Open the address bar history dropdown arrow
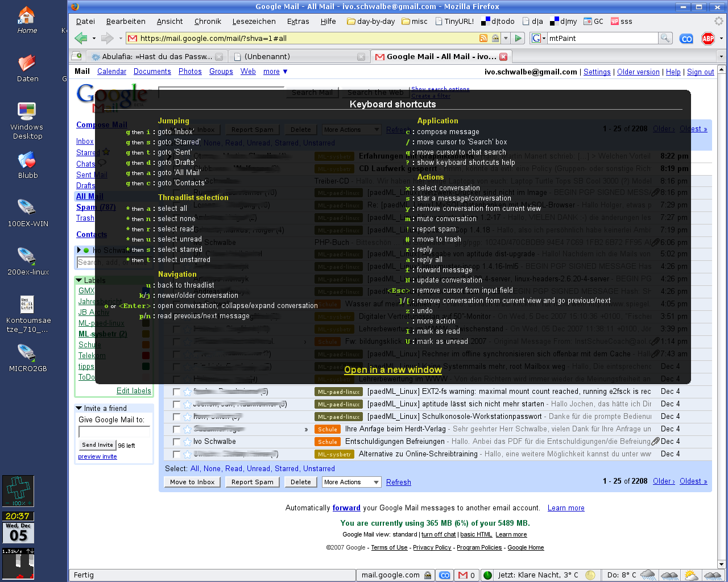The width and height of the screenshot is (728, 582). 506,38
